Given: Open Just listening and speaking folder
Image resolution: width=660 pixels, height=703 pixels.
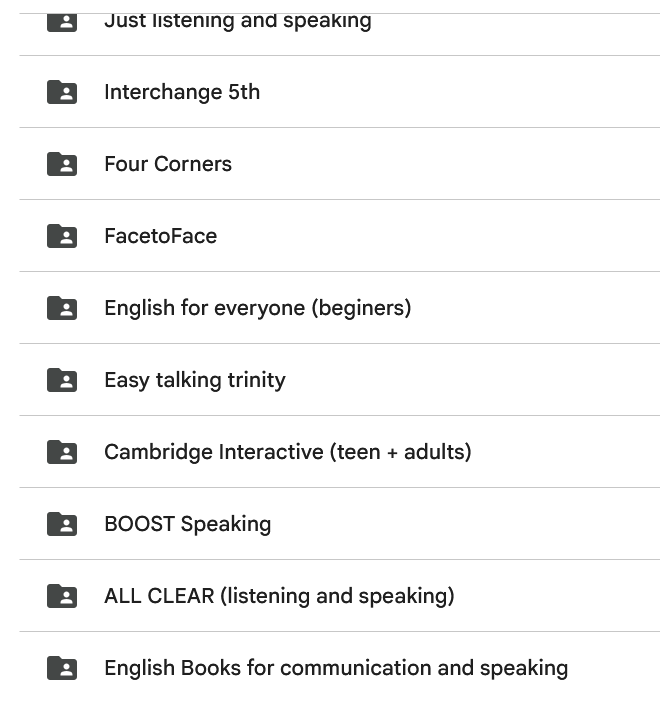Looking at the screenshot, I should pos(237,21).
